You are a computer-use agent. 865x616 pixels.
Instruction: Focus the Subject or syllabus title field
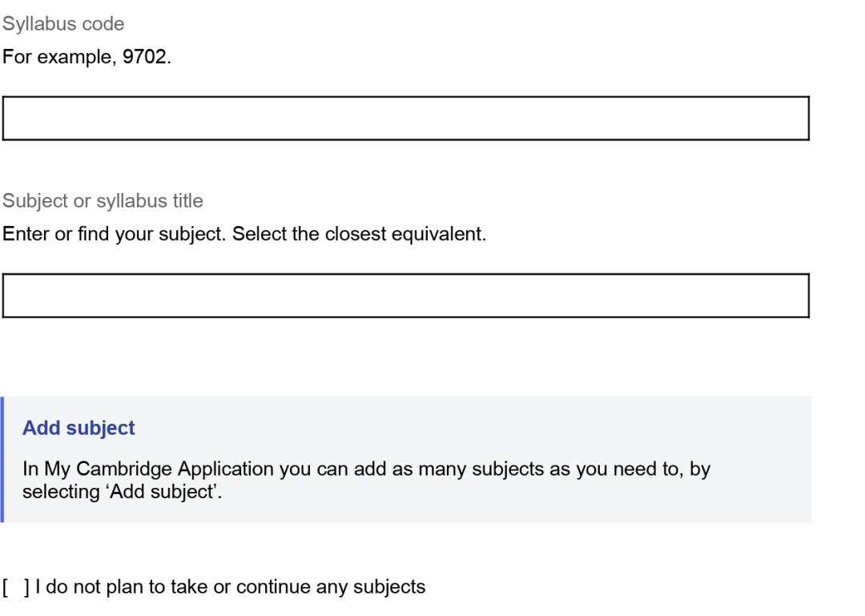[405, 296]
